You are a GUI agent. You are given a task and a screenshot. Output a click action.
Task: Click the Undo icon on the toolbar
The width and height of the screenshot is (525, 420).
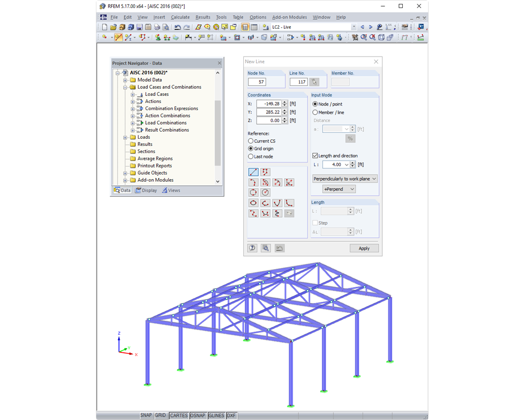point(177,27)
